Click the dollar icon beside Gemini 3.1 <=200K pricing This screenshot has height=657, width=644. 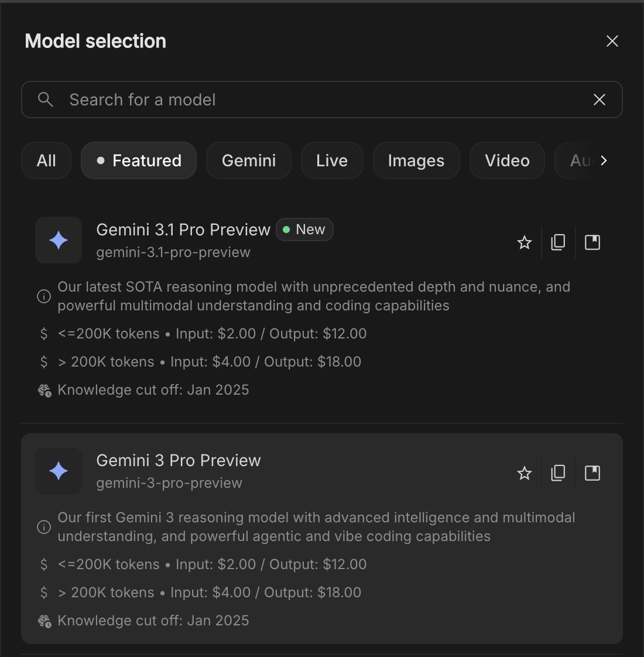[44, 334]
